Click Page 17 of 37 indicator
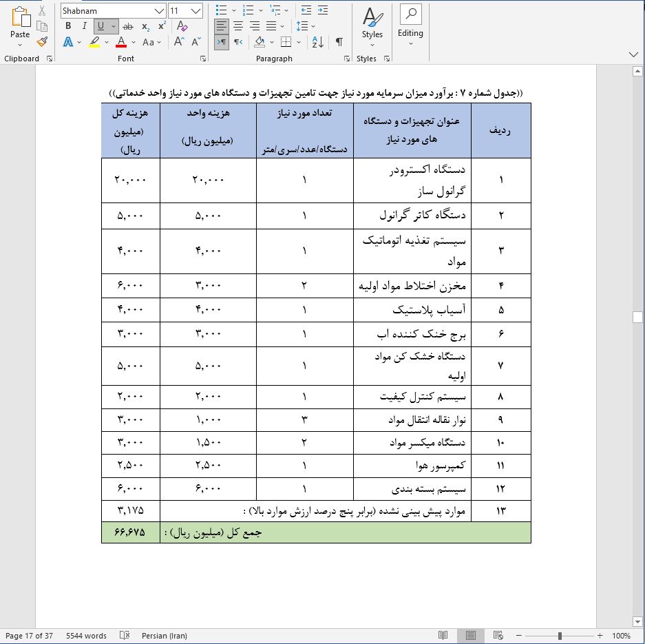The height and width of the screenshot is (644, 645). (x=29, y=636)
